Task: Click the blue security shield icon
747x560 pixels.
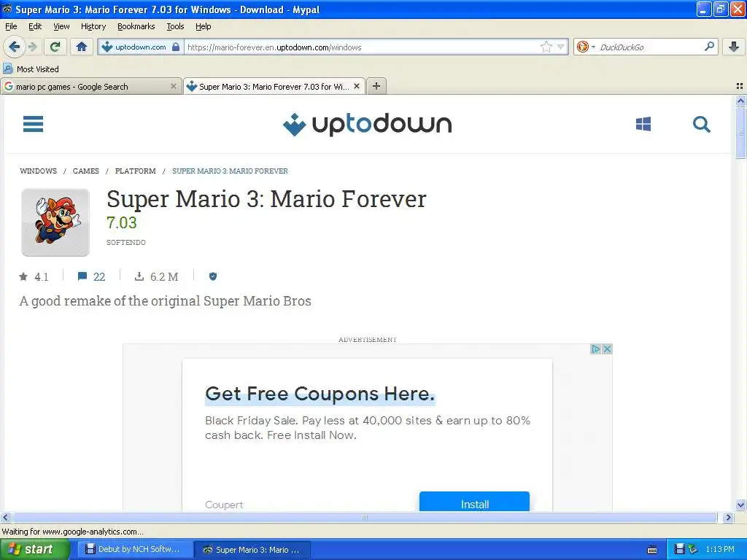Action: [x=213, y=276]
